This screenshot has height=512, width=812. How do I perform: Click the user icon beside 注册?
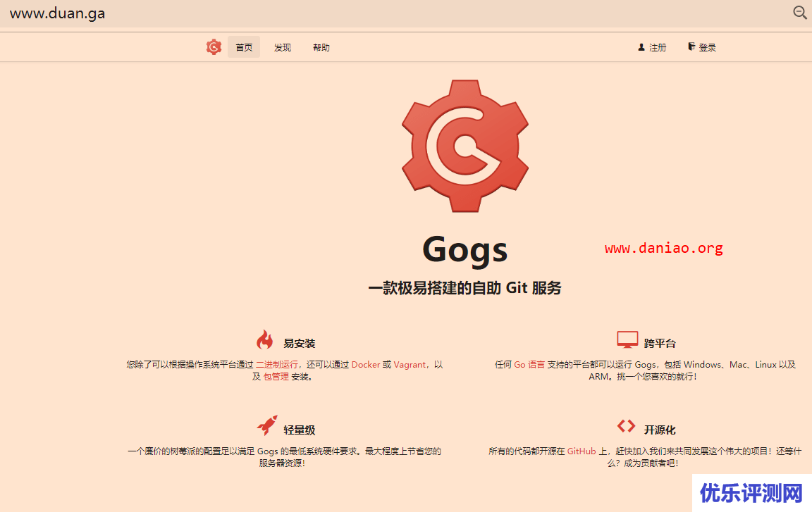point(641,47)
